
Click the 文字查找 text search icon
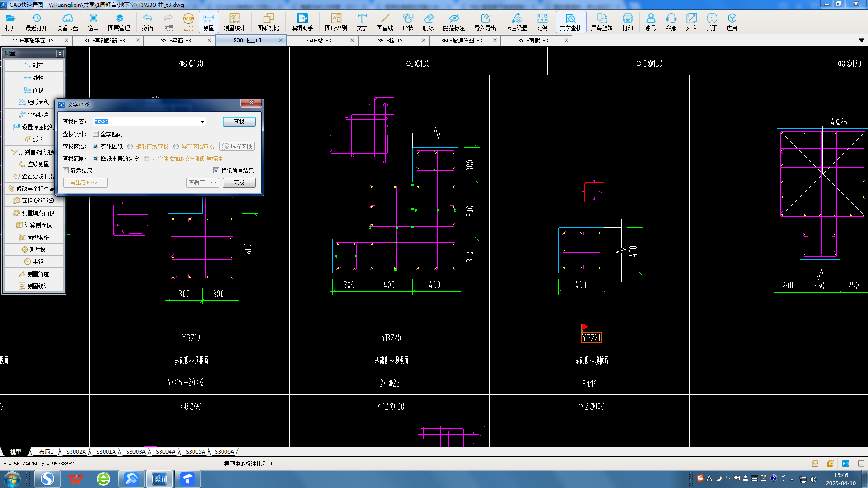pos(571,22)
